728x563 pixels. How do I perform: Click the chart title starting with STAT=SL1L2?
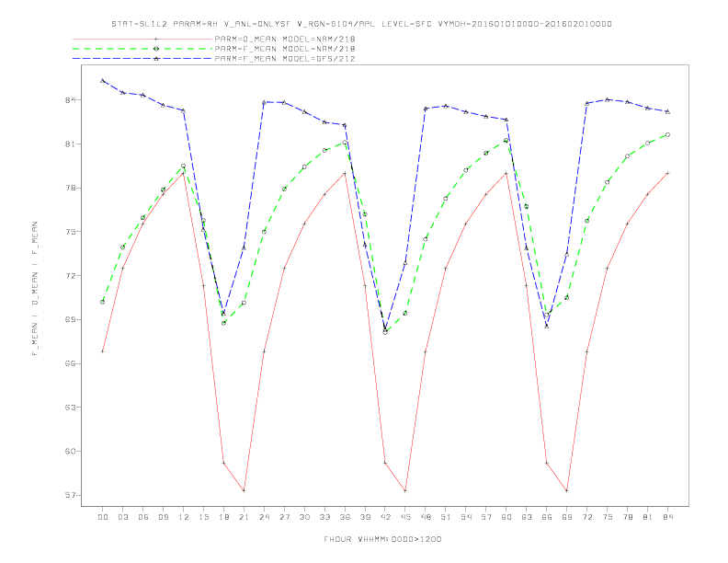(361, 24)
